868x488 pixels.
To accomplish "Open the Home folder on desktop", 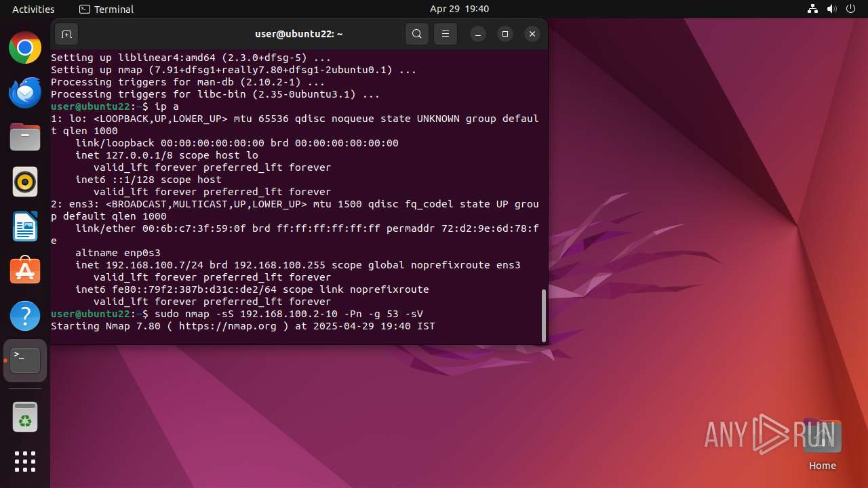I will pyautogui.click(x=822, y=445).
